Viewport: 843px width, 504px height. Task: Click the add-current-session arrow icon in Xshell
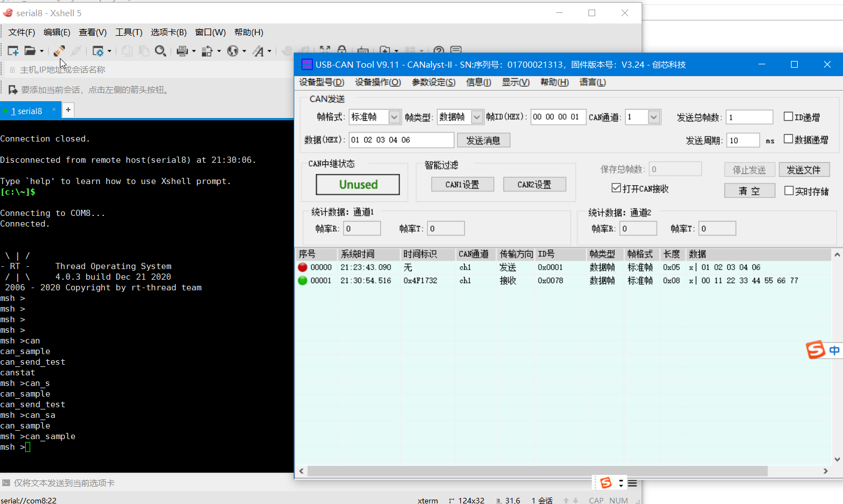13,90
